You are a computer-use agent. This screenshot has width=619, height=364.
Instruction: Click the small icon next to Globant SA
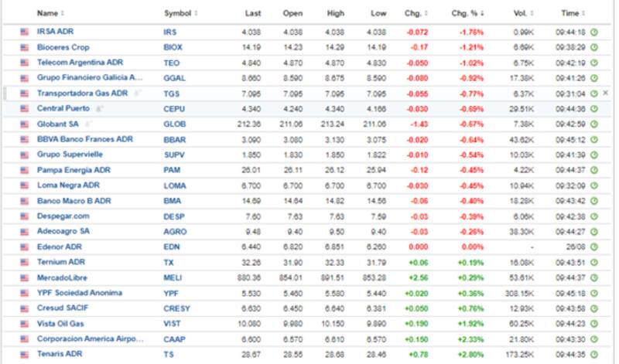pos(87,124)
